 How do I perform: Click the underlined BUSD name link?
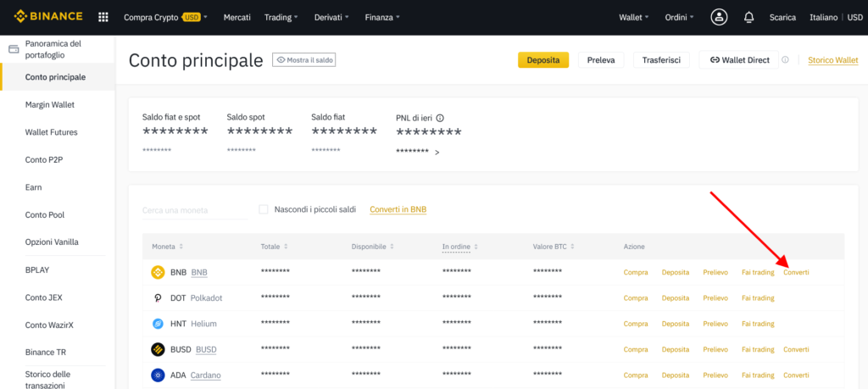(x=206, y=350)
